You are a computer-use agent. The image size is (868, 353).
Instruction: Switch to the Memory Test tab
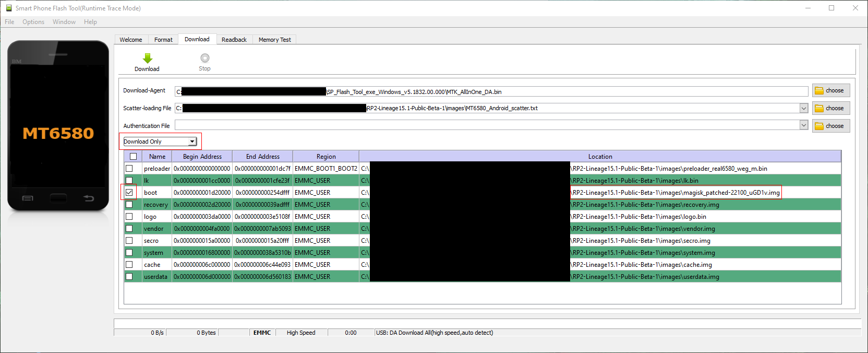[274, 40]
